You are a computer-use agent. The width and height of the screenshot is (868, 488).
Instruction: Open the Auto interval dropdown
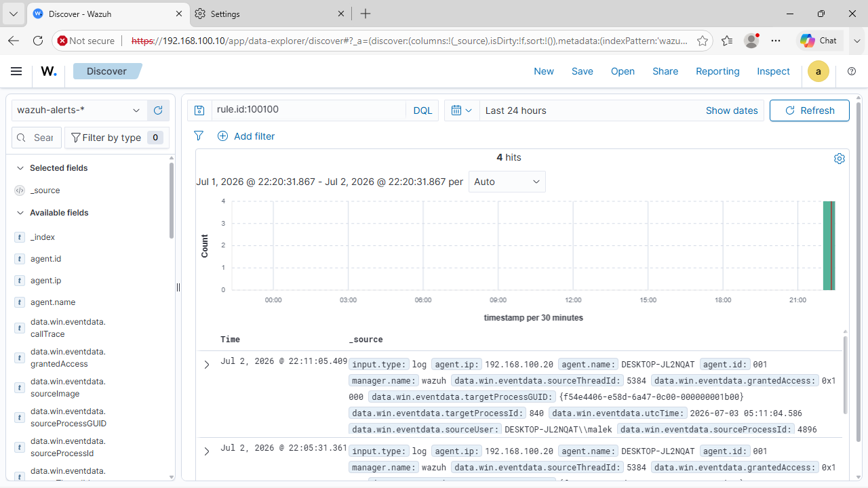coord(507,182)
